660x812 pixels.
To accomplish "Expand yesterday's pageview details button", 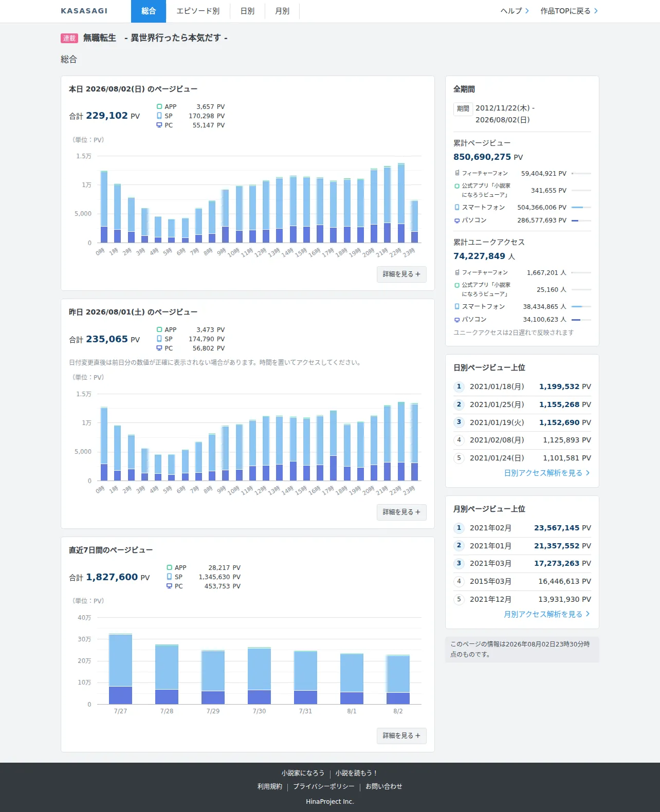I will (401, 512).
